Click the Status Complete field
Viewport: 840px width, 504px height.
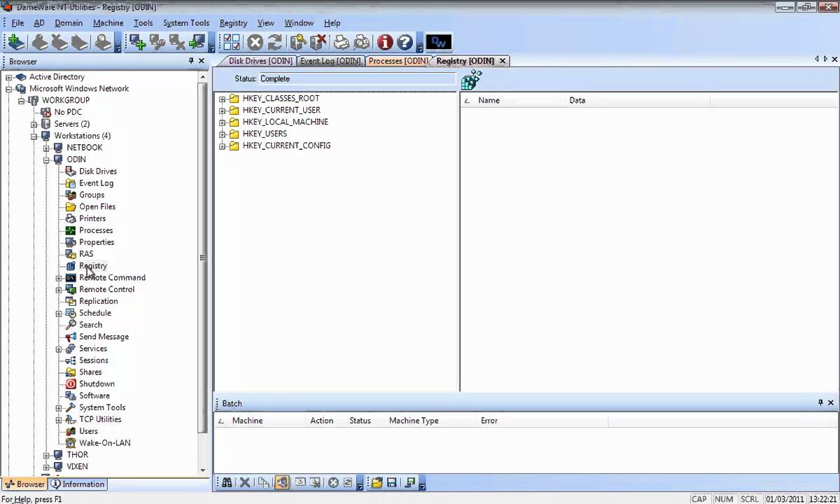tap(357, 79)
